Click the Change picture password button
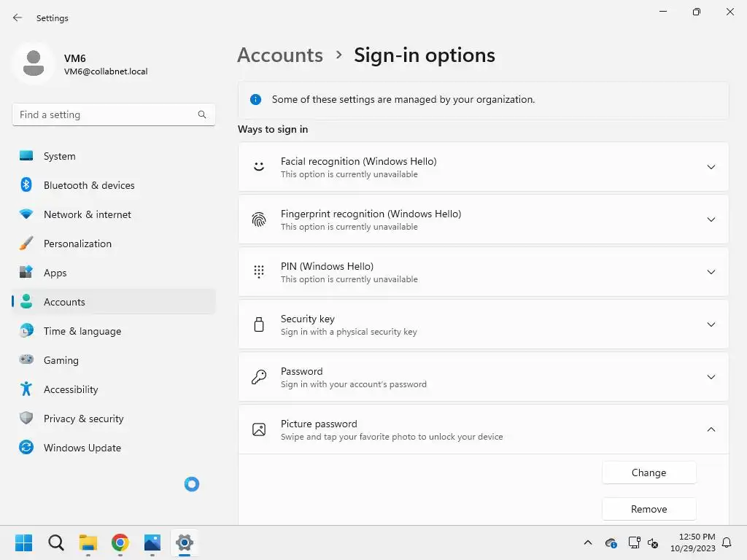This screenshot has height=560, width=747. tap(649, 472)
